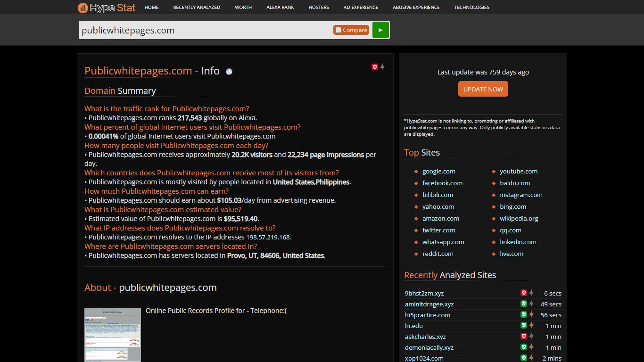
Task: Open the TECHNOLOGIES menu item
Action: [x=472, y=7]
